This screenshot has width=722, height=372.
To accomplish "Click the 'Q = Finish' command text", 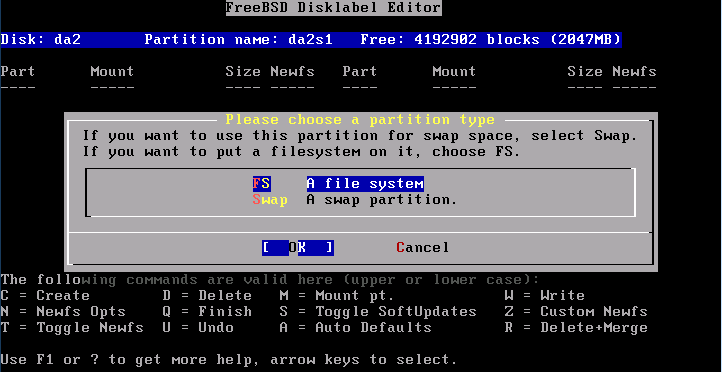I will (x=207, y=312).
